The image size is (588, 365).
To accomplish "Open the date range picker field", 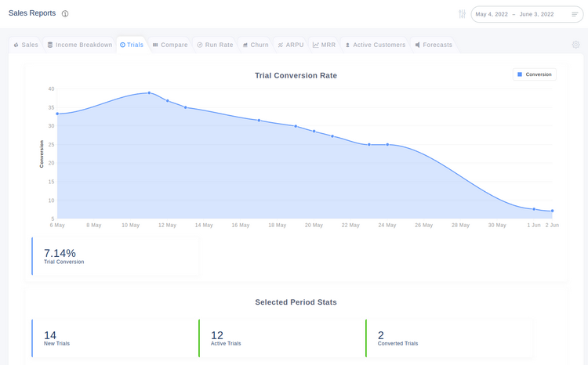I will [527, 14].
